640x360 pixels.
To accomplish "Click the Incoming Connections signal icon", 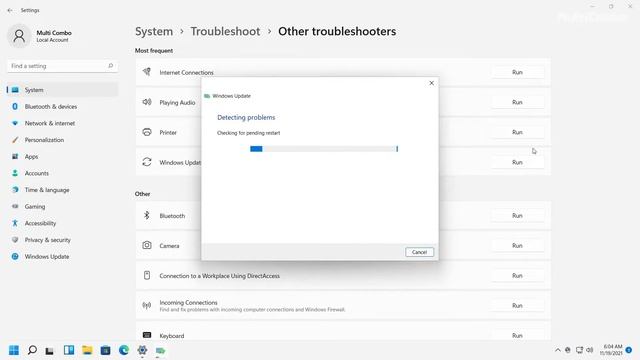I will pyautogui.click(x=147, y=305).
